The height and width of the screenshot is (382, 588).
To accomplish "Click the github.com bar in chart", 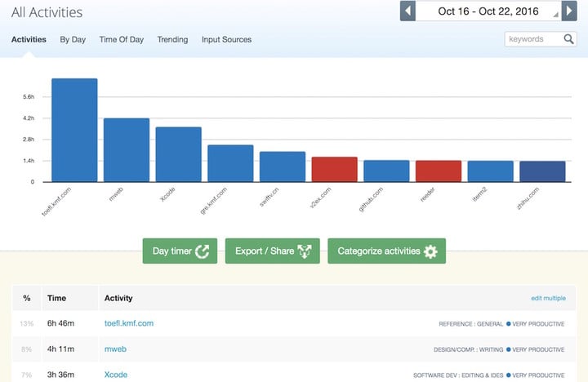I will tap(386, 171).
